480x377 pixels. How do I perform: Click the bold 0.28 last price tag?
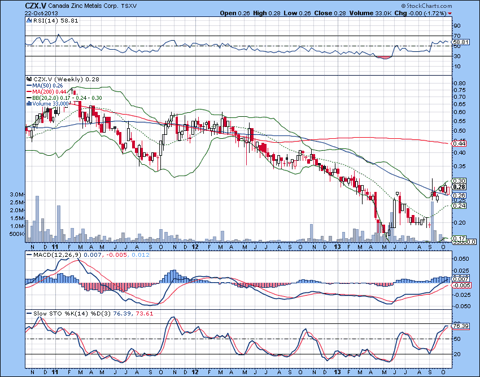point(460,187)
